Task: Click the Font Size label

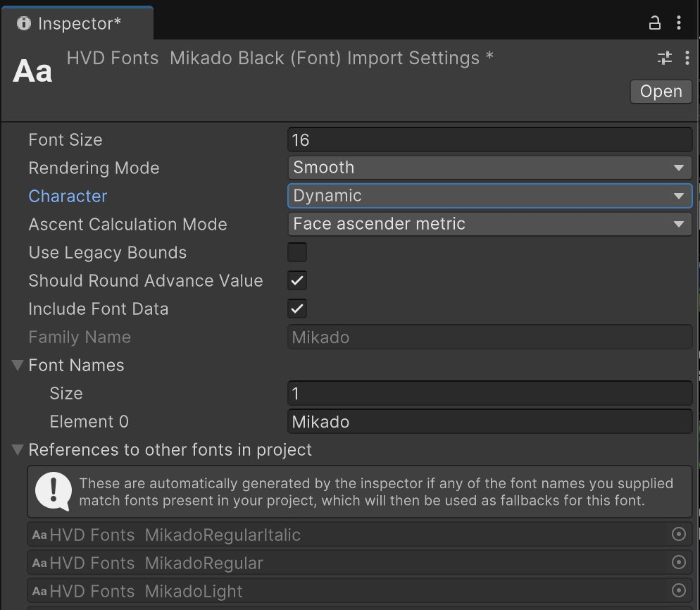Action: (65, 139)
